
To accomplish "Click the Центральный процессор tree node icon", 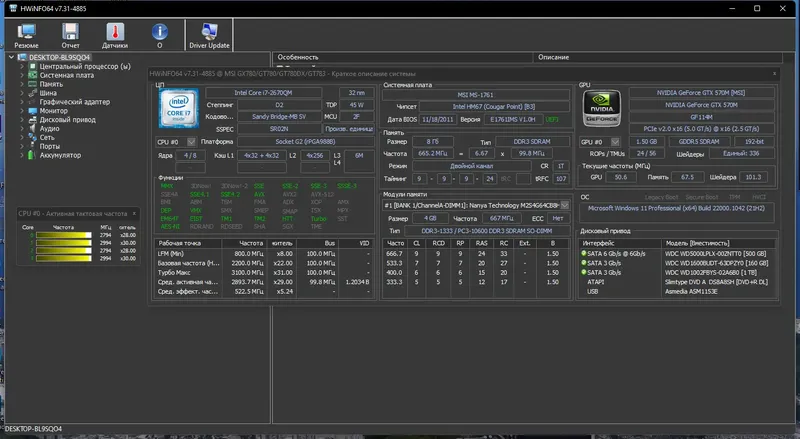I will click(33, 66).
